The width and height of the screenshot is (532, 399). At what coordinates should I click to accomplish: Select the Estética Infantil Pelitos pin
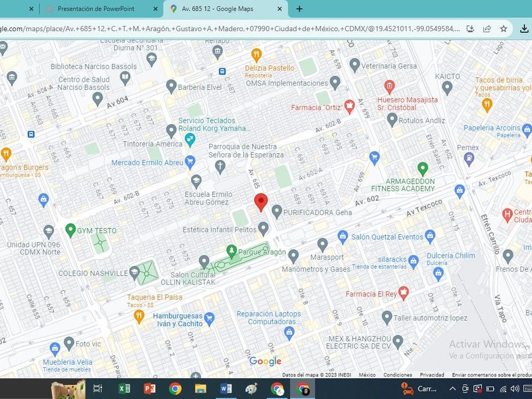[x=263, y=229]
